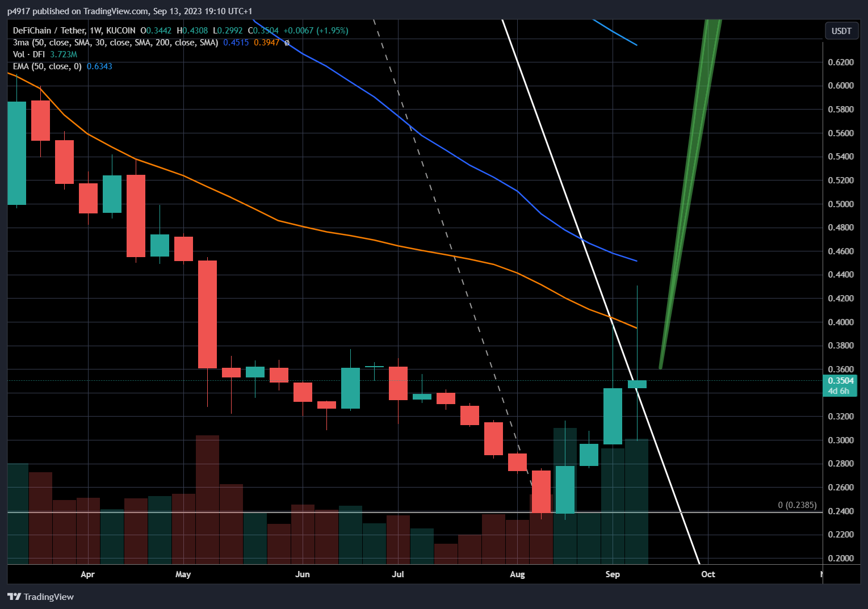Click the open value O0.3442
868x609 pixels.
(x=156, y=31)
